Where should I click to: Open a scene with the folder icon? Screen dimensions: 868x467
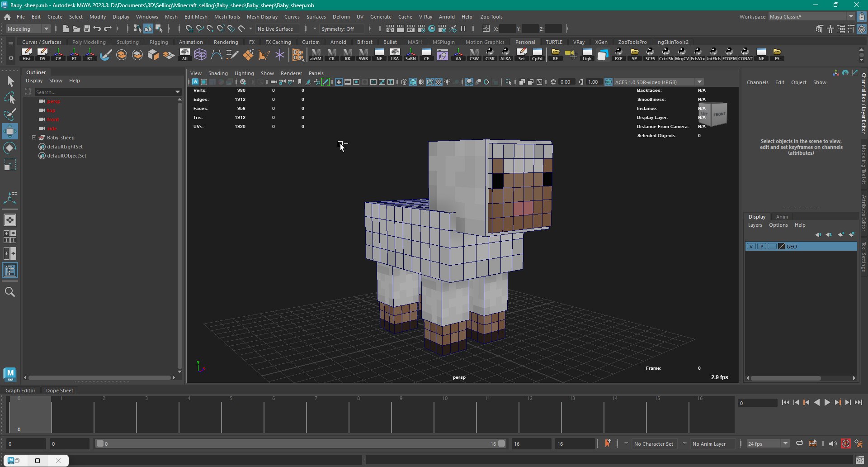76,29
